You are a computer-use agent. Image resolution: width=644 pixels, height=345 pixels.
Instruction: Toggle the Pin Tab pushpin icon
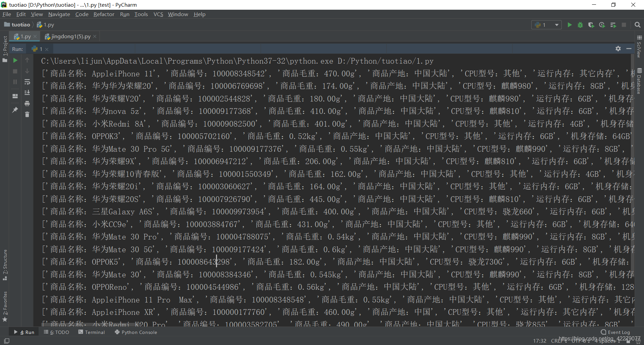pos(15,110)
